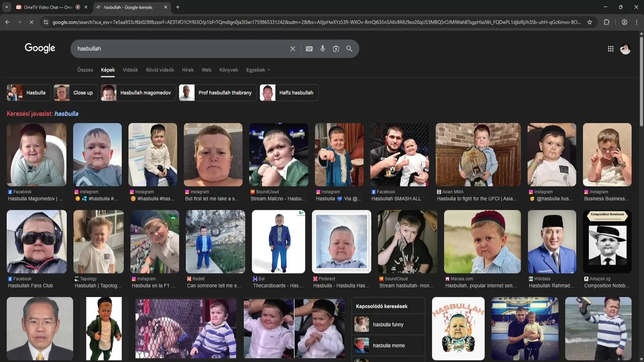Image resolution: width=644 pixels, height=362 pixels.
Task: Open the Amazon.sg Composition Notebook image
Action: pos(607,242)
